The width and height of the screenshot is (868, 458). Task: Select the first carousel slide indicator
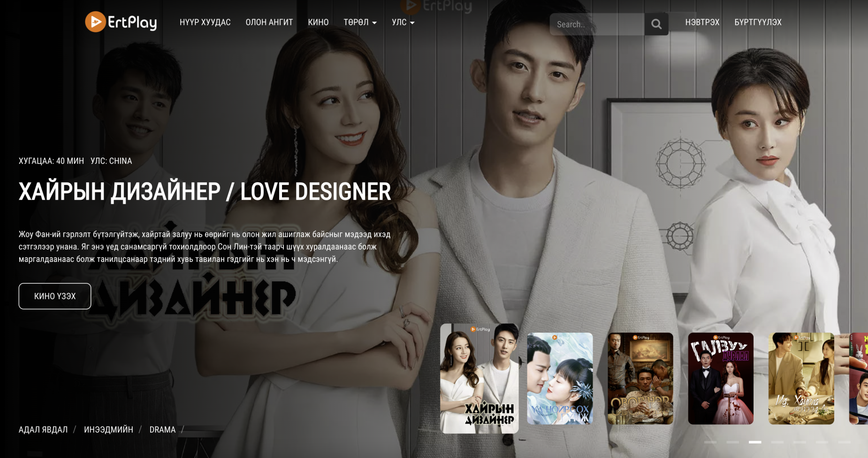[x=710, y=442]
